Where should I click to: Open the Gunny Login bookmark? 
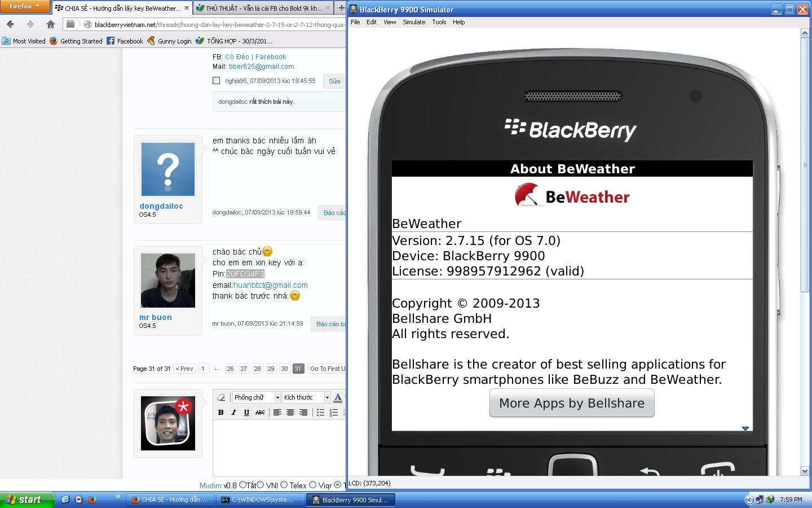pyautogui.click(x=169, y=41)
